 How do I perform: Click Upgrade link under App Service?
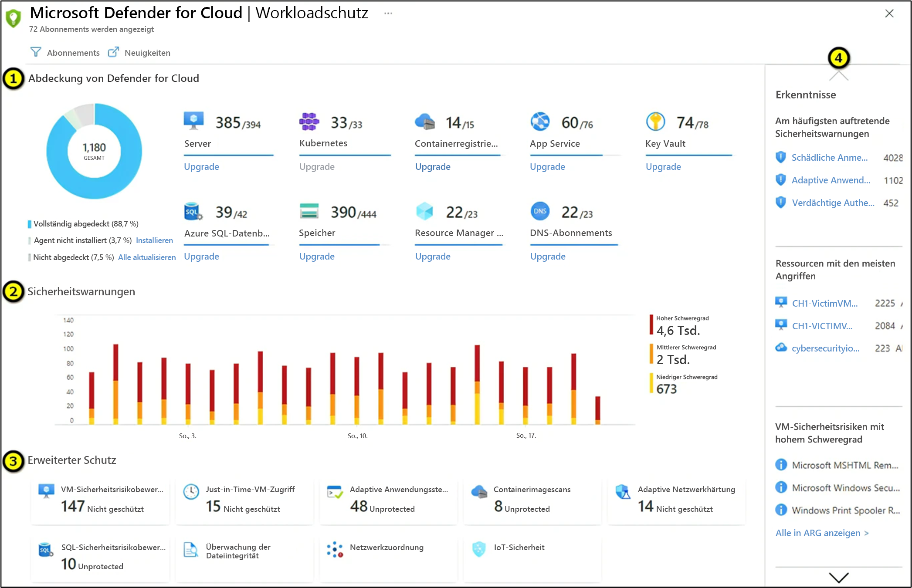[547, 166]
